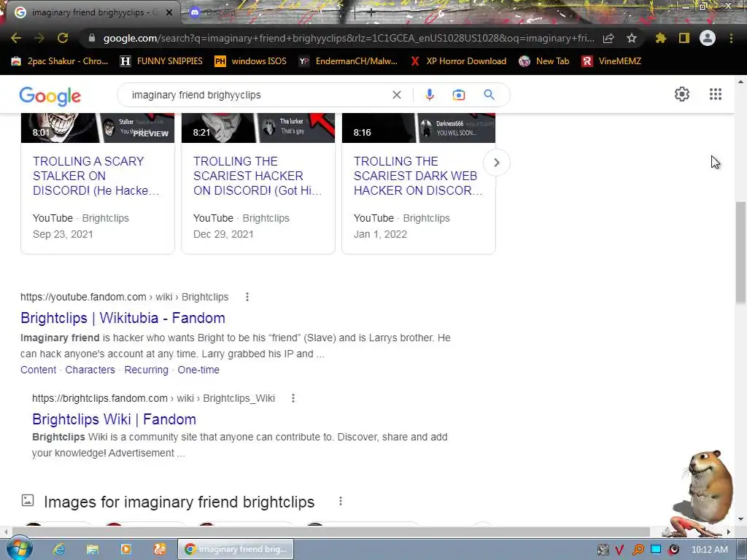This screenshot has height=560, width=747.
Task: Close the imaginary friend browser tab
Action: [x=169, y=13]
